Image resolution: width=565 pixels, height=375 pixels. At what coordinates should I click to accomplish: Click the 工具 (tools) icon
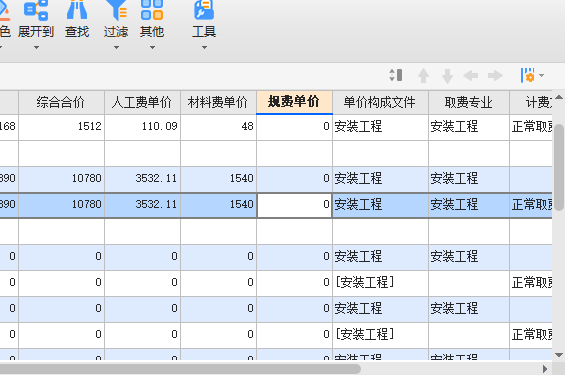(204, 10)
